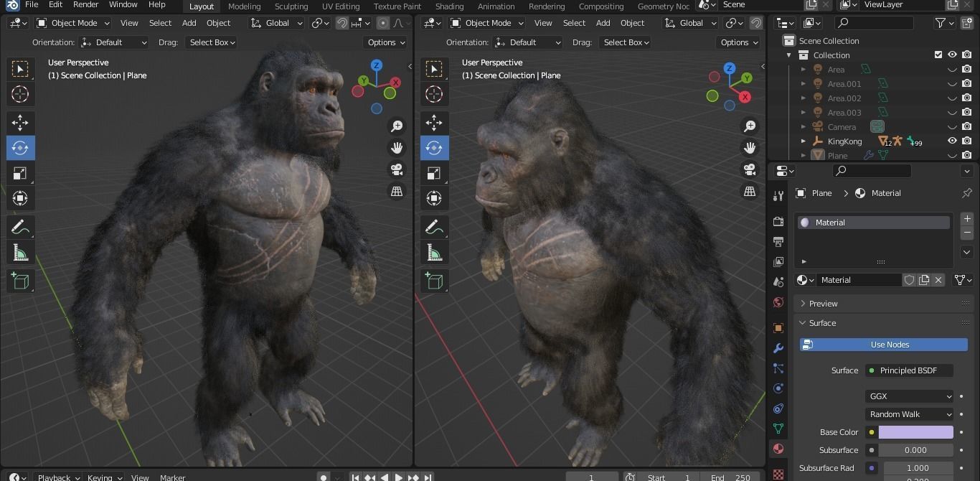
Task: Select the Transform tool in left viewport
Action: click(x=20, y=198)
